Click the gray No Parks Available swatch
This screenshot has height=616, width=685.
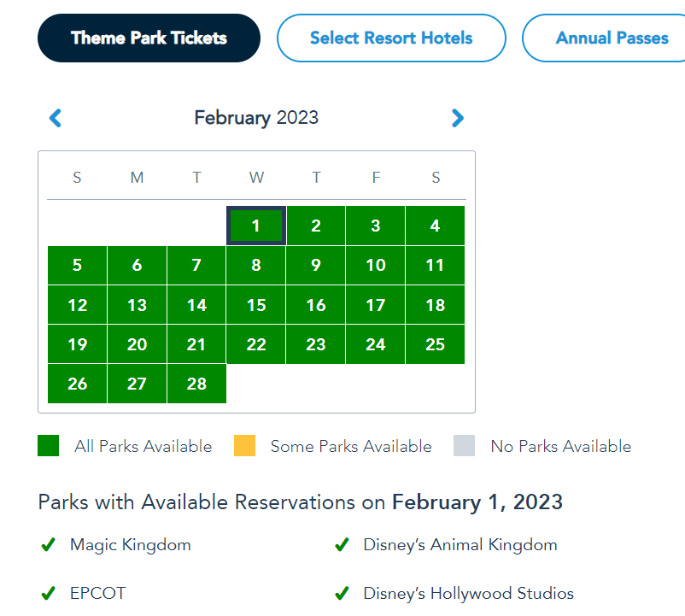pyautogui.click(x=464, y=446)
